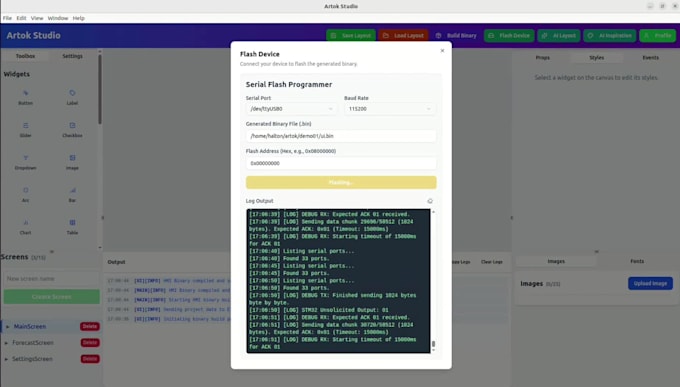The image size is (680, 387).
Task: Click the AI Inspiration toolbar button
Action: (610, 36)
